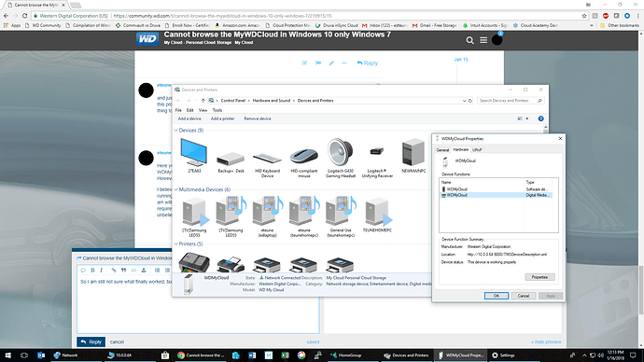
Task: Click the search magnifier icon in WD header
Action: point(469,40)
